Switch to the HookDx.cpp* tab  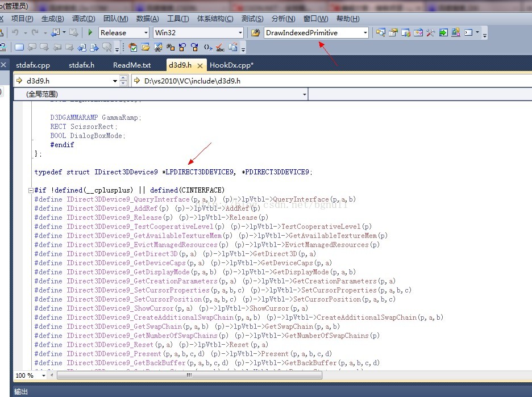[232, 65]
